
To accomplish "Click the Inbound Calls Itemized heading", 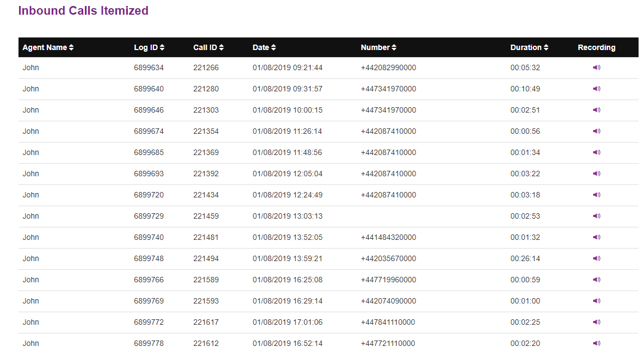I will tap(83, 11).
